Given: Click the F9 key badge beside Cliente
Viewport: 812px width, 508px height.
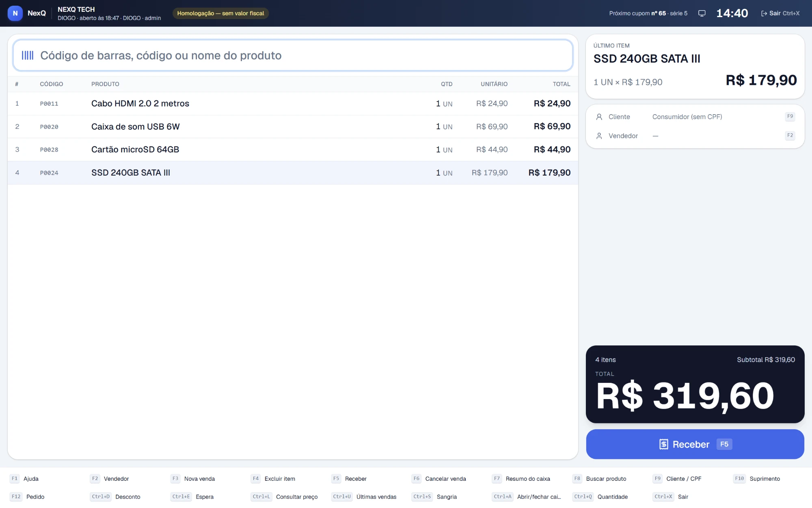Looking at the screenshot, I should 790,117.
